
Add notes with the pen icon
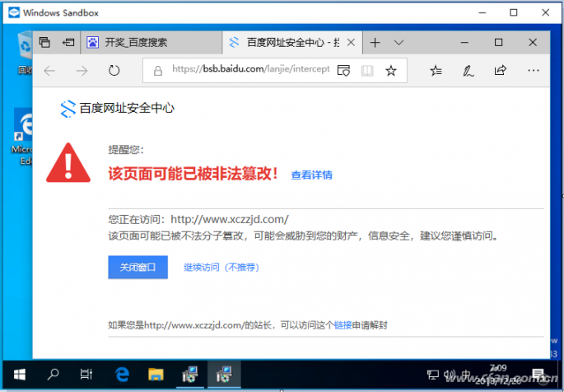[468, 71]
